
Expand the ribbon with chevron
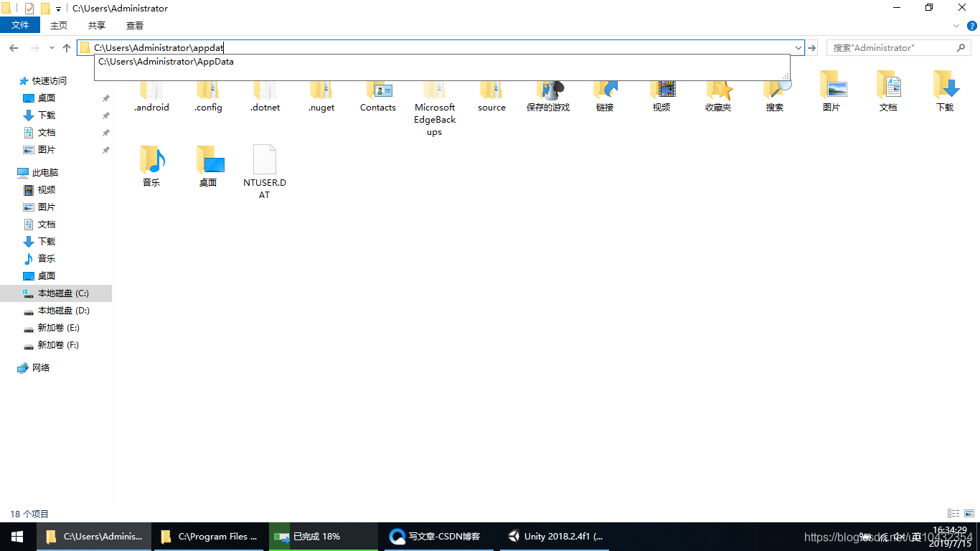coord(956,26)
